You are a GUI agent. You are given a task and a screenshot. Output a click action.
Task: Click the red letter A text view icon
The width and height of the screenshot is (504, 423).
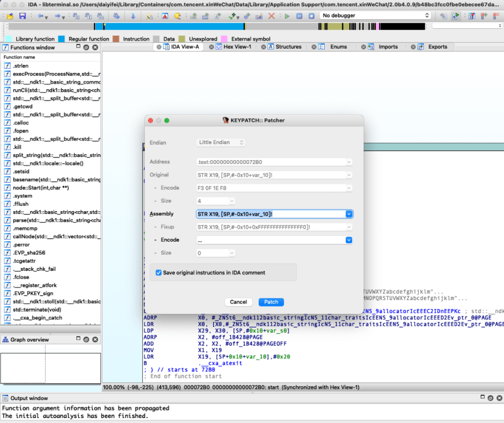point(165,16)
